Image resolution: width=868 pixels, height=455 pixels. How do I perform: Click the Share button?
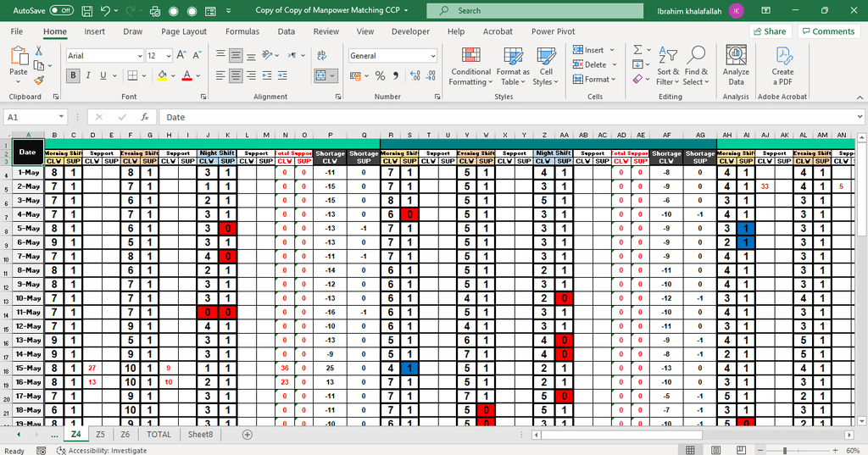click(770, 31)
